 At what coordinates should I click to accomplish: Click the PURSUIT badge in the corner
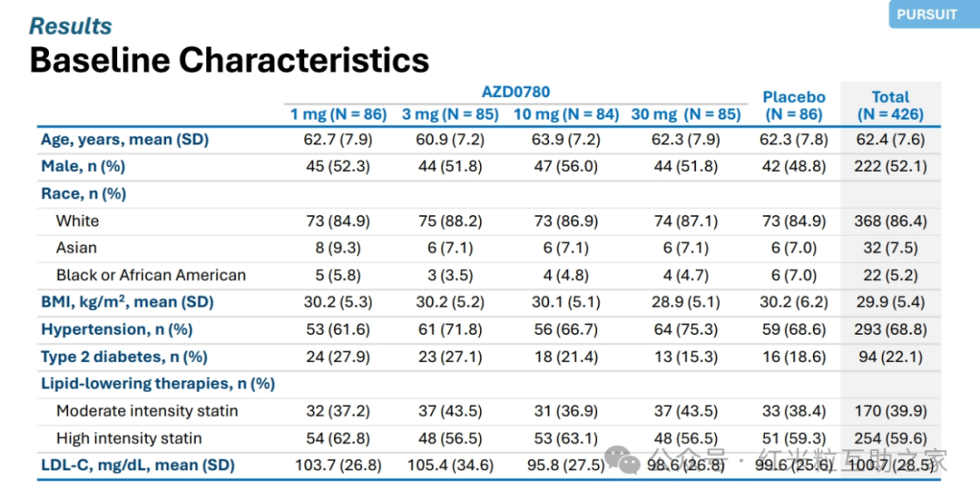(x=926, y=15)
